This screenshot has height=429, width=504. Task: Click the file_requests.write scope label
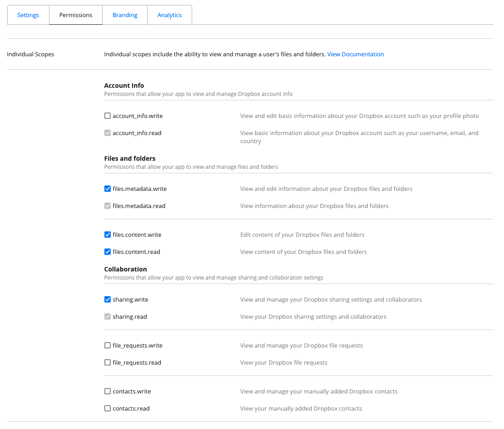pyautogui.click(x=138, y=346)
